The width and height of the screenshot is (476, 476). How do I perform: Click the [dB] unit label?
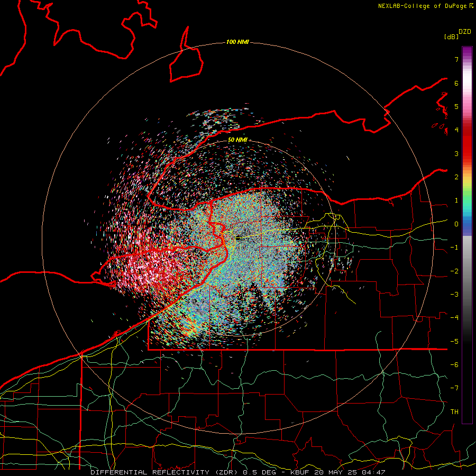[x=452, y=36]
